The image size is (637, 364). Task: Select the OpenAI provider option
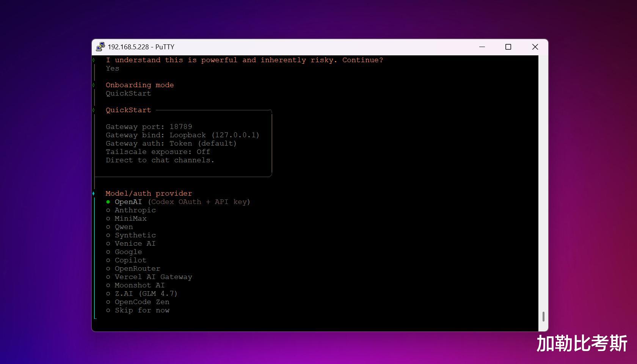coord(178,202)
